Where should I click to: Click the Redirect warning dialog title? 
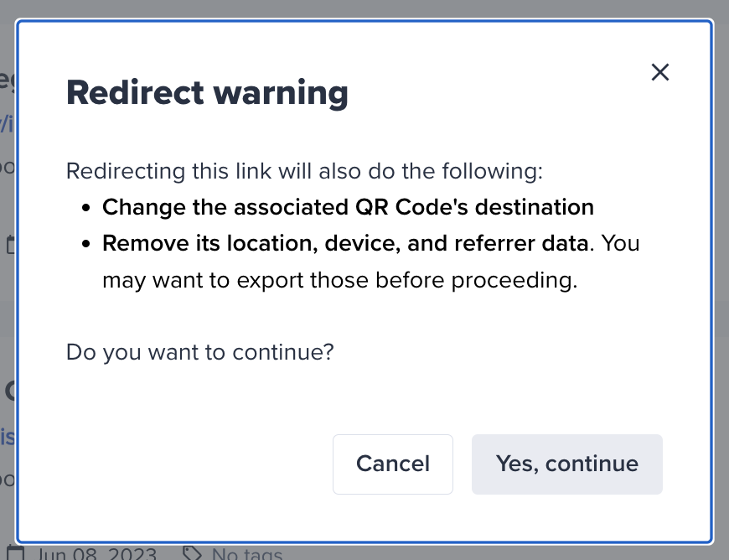pyautogui.click(x=207, y=92)
